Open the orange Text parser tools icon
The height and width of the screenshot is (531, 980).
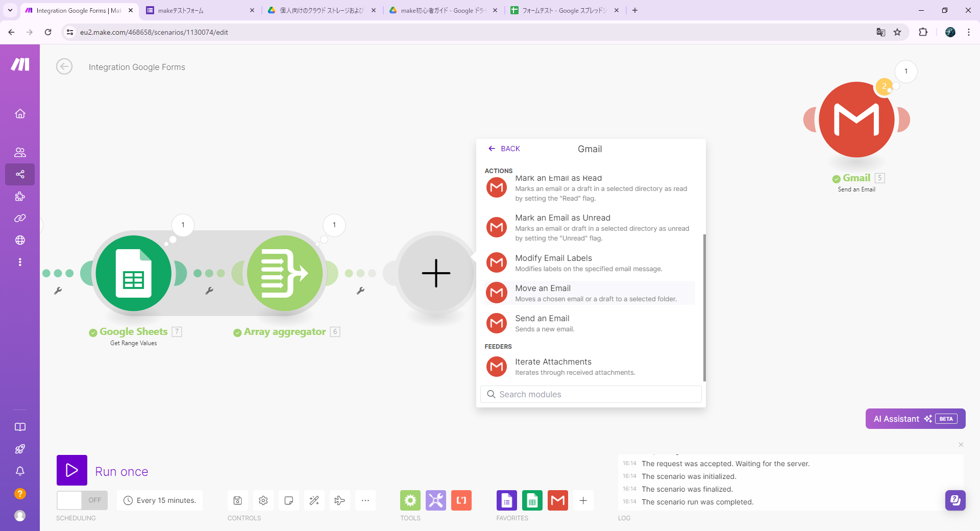click(461, 500)
